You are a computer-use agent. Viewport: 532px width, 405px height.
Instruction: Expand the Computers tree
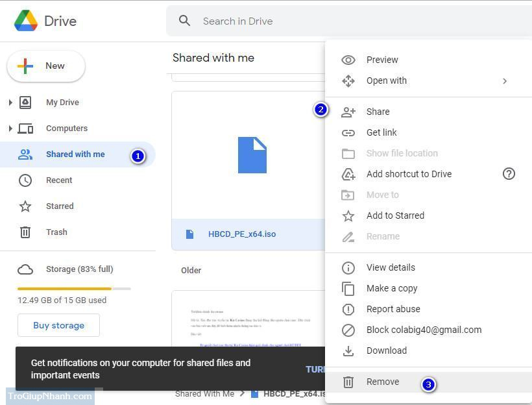click(x=10, y=129)
